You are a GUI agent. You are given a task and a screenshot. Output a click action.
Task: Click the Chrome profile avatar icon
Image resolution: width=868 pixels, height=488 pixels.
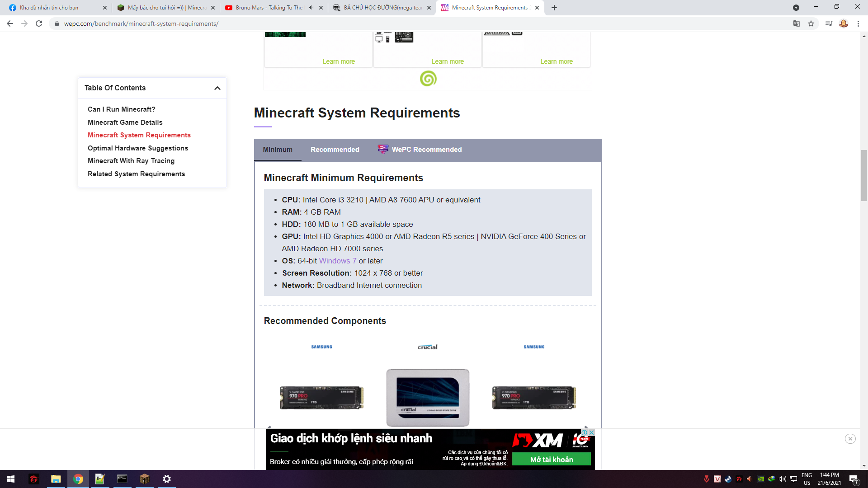tap(843, 23)
